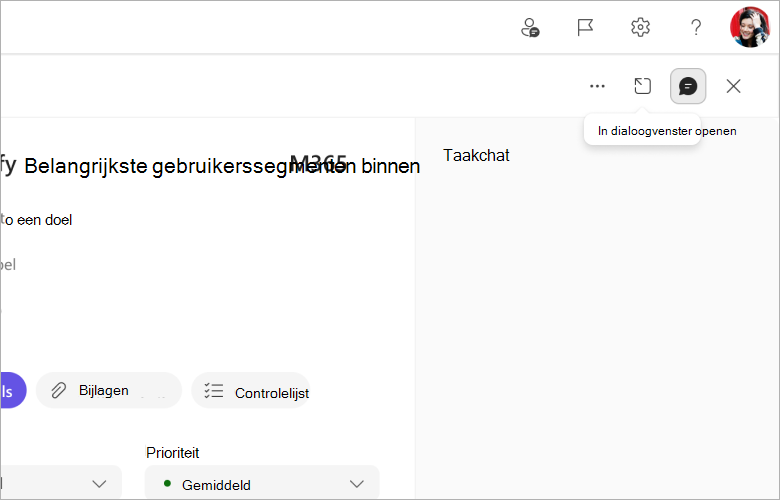Expand the Prioriteit Gemiddeld dropdown

click(262, 483)
